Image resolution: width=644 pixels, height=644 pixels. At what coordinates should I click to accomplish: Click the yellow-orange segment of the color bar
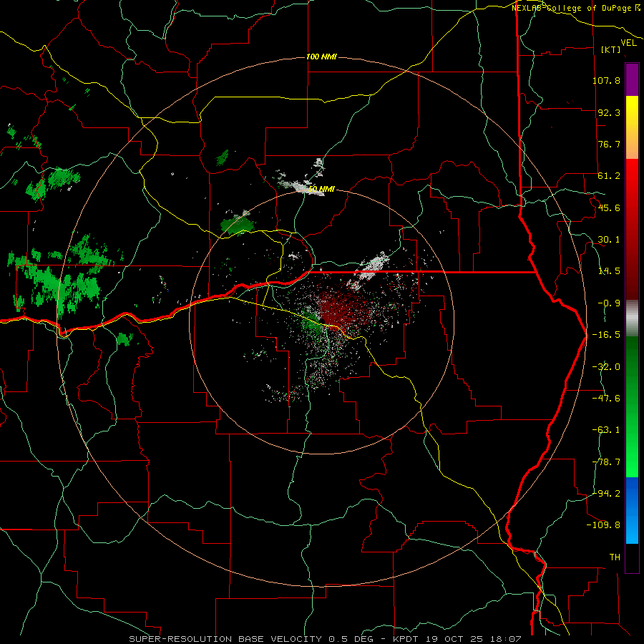point(632,127)
